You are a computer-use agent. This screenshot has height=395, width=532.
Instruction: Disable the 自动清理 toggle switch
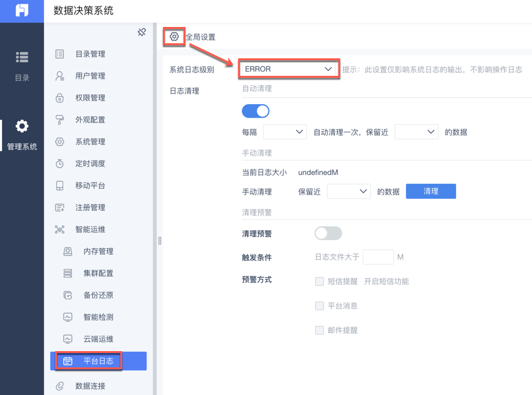(256, 111)
